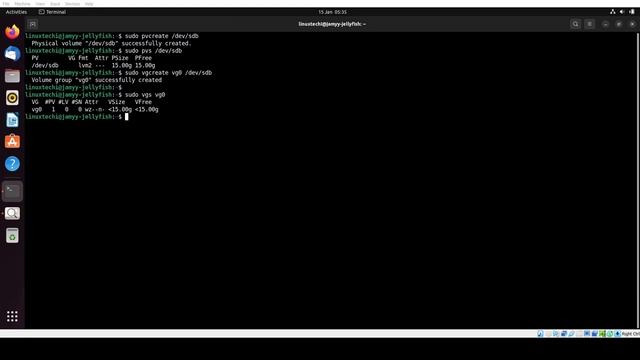Click the 'sudo pvs /dev/sdb' command text
The height and width of the screenshot is (360, 640).
coord(153,51)
